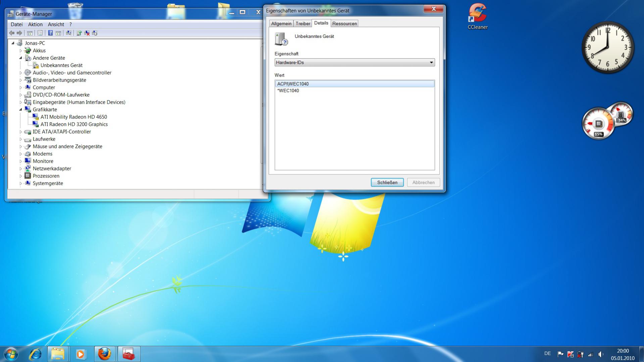This screenshot has height=362, width=644.
Task: Select the Bildverarbeitungsgeräte row label
Action: pos(59,80)
